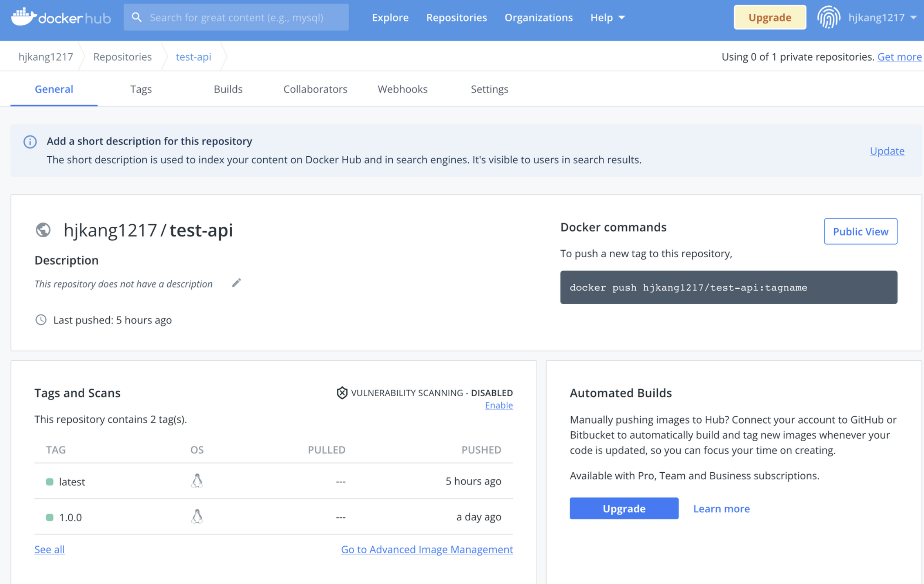Click the Public View button
The width and height of the screenshot is (924, 584).
tap(860, 231)
